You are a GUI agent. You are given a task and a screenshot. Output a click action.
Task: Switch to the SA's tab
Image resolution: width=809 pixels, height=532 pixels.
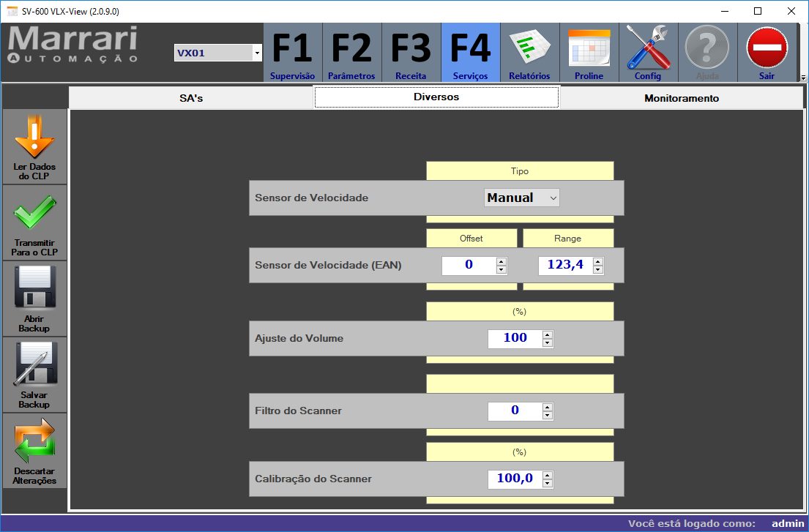coord(192,96)
